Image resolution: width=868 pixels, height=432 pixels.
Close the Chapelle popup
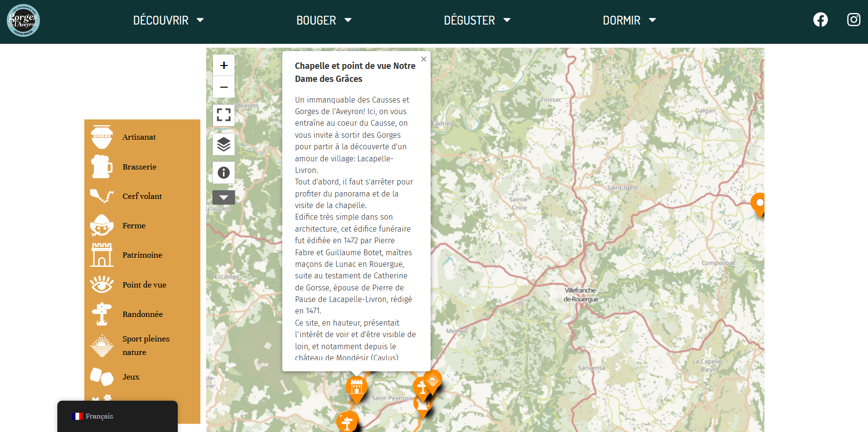pyautogui.click(x=423, y=59)
